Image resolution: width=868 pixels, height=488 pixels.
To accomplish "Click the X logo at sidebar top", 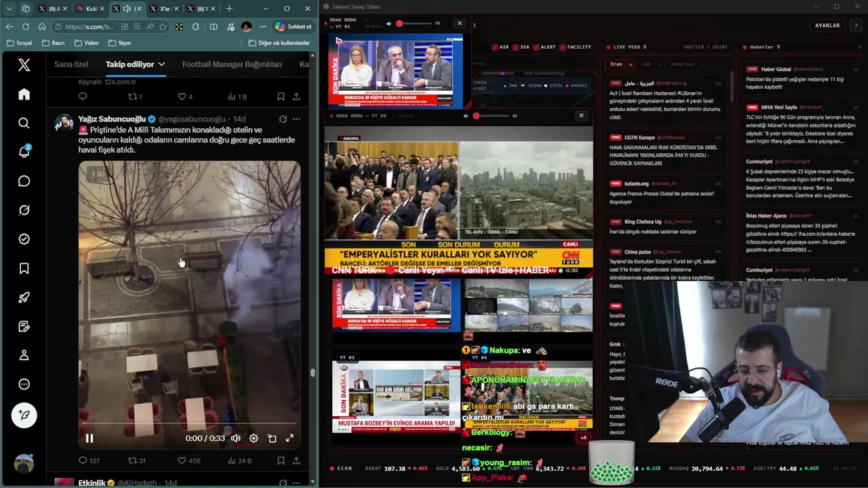I will point(24,65).
